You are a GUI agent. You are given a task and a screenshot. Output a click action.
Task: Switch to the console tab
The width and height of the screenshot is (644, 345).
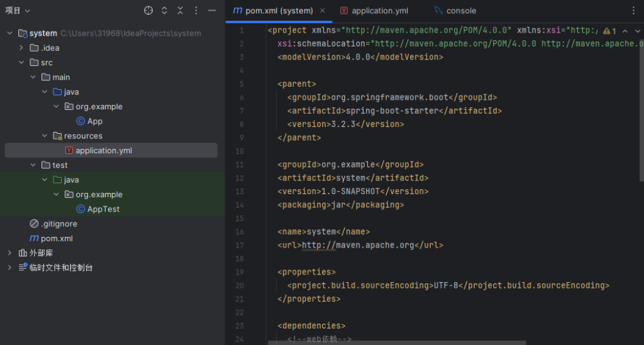pyautogui.click(x=460, y=11)
